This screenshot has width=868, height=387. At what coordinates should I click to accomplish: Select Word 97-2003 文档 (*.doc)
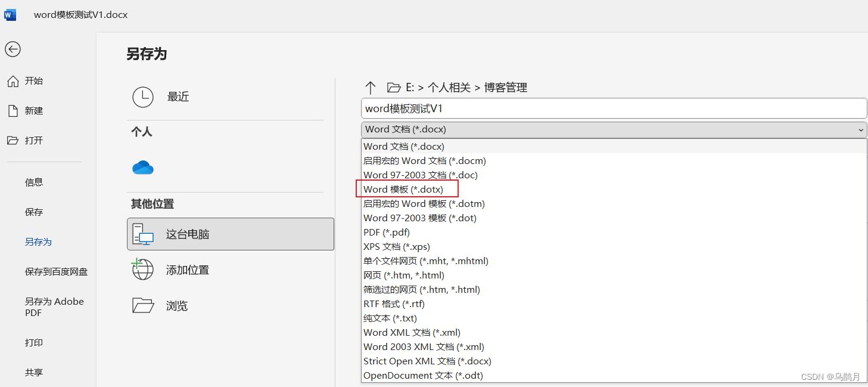pyautogui.click(x=614, y=175)
